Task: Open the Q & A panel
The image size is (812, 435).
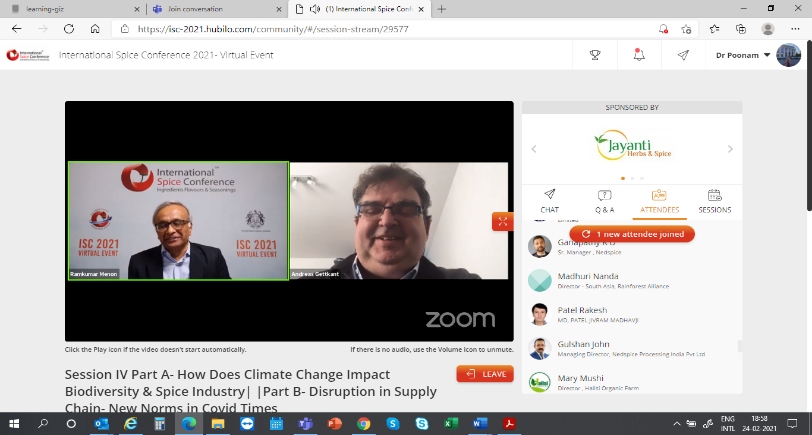Action: pos(604,200)
